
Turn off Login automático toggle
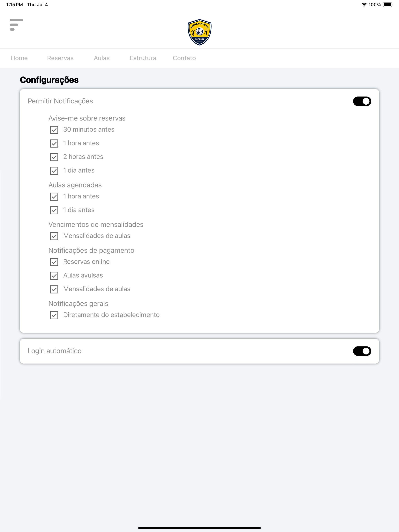point(362,351)
